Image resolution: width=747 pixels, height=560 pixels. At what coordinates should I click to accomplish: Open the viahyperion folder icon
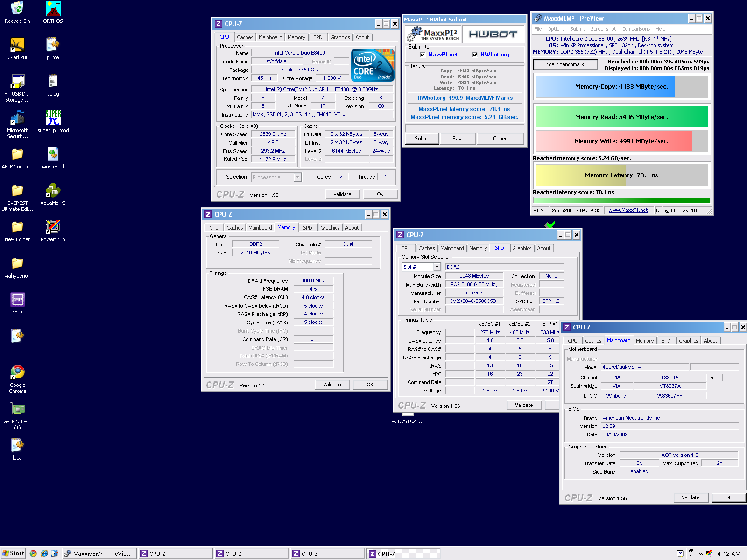[17, 267]
